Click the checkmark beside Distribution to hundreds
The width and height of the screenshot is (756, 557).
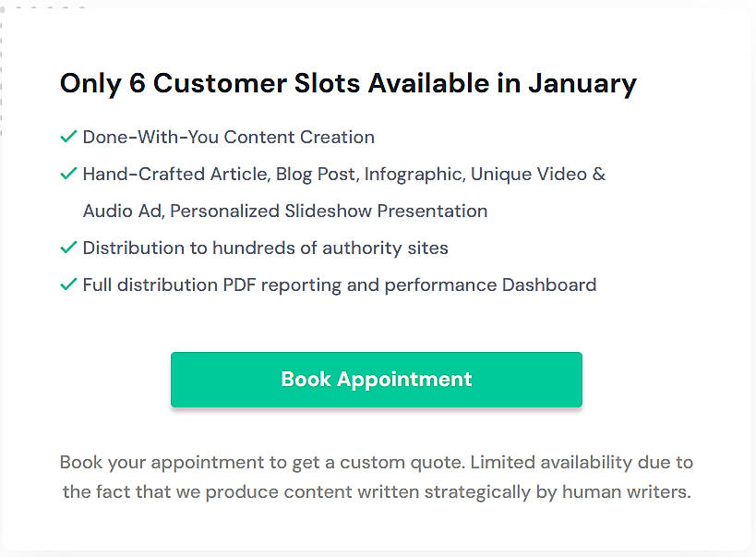coord(68,248)
